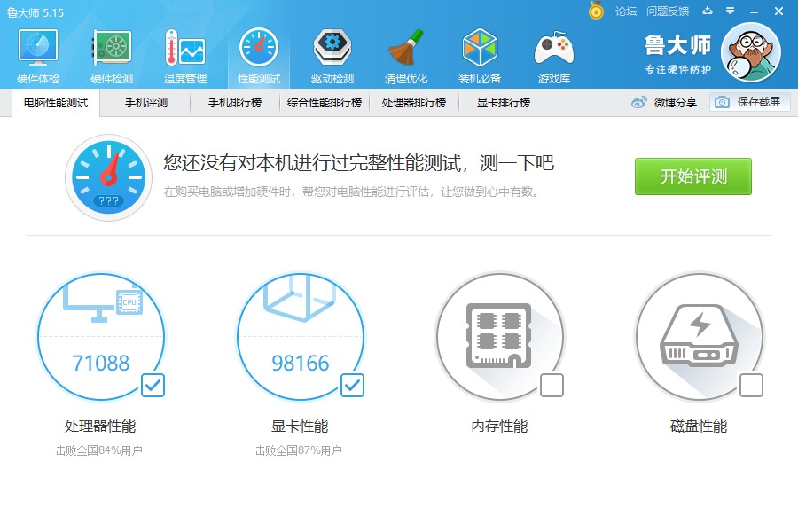Minimize the 鲁大师 window
The image size is (798, 532).
coord(755,12)
